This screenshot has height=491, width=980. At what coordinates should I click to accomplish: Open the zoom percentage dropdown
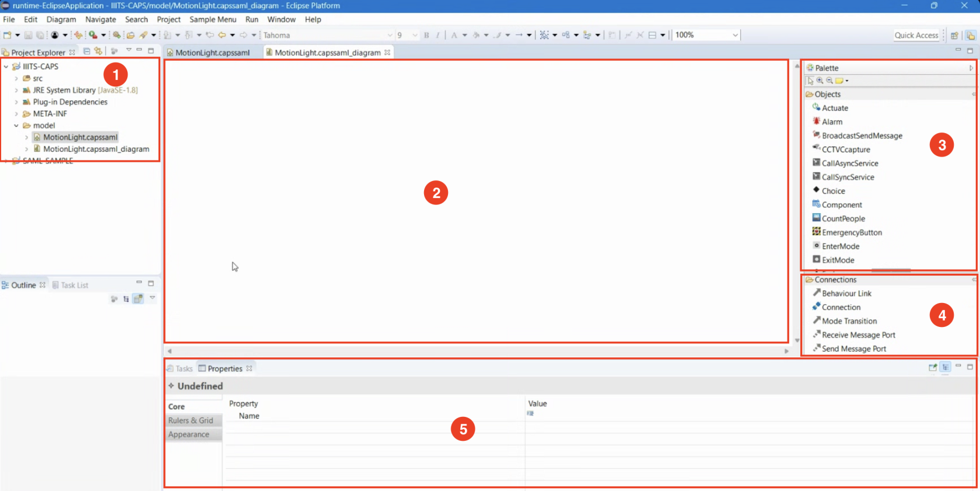[735, 35]
